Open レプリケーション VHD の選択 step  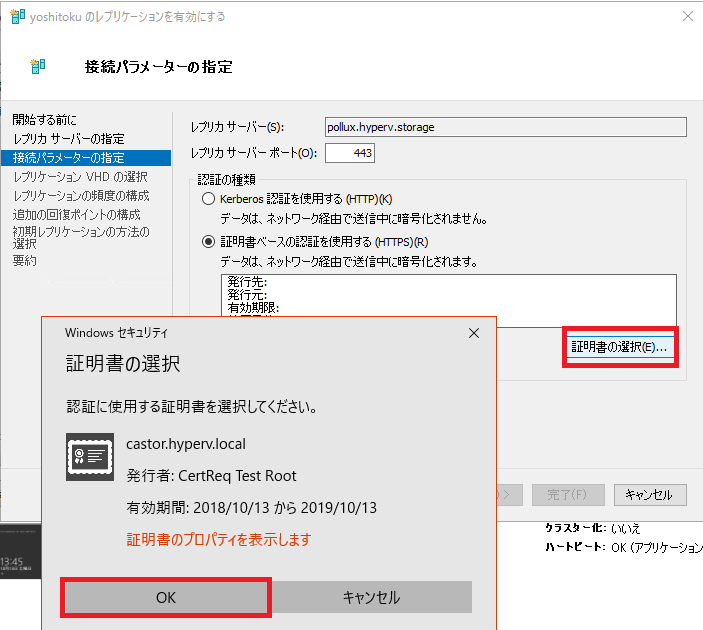click(x=80, y=177)
